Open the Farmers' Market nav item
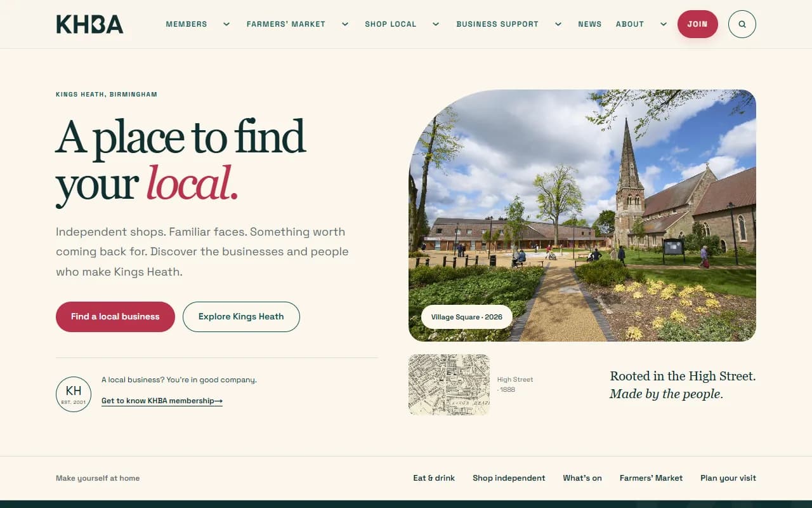 coord(286,24)
